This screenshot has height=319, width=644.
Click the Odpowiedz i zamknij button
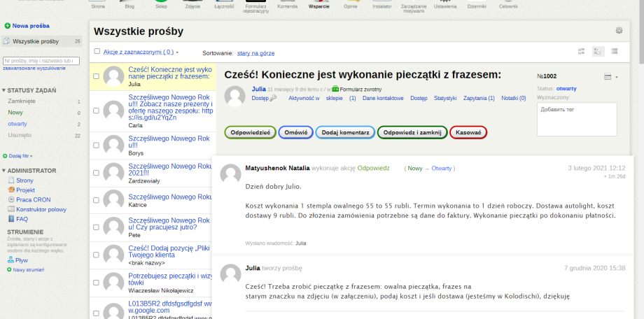click(412, 133)
